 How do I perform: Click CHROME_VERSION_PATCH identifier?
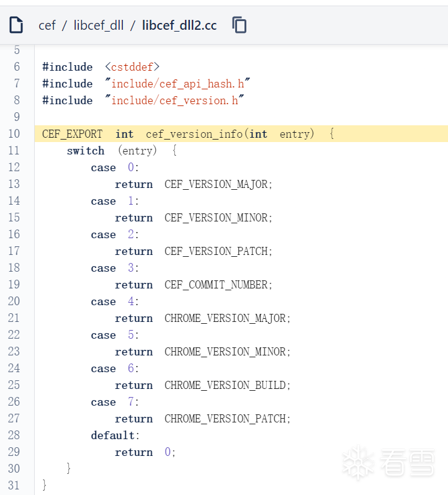225,419
